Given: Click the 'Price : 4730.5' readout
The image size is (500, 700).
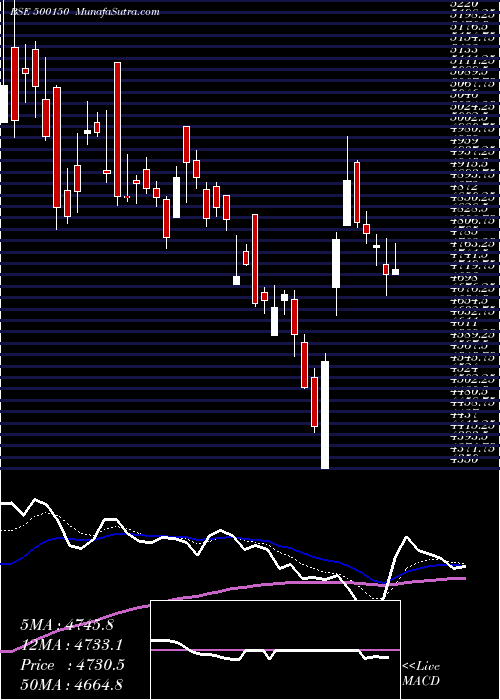Looking at the screenshot, I should click(x=72, y=665).
